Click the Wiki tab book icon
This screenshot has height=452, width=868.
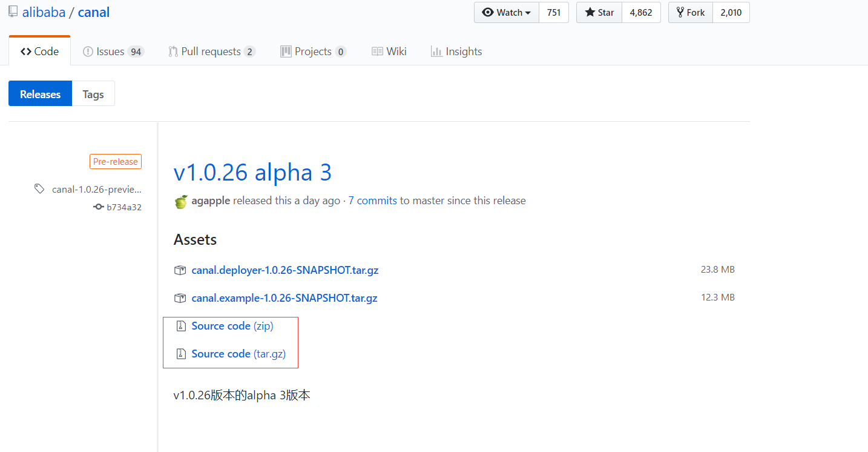(377, 52)
